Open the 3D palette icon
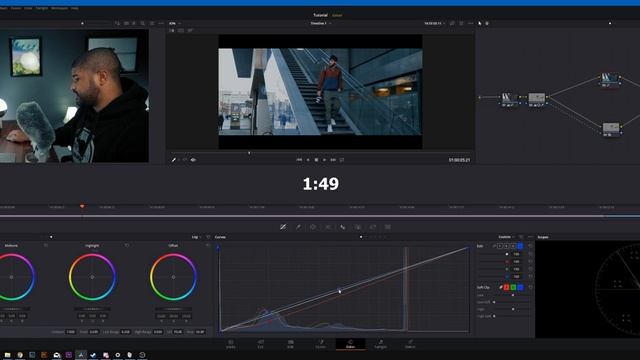The height and width of the screenshot is (360, 640). [388, 227]
